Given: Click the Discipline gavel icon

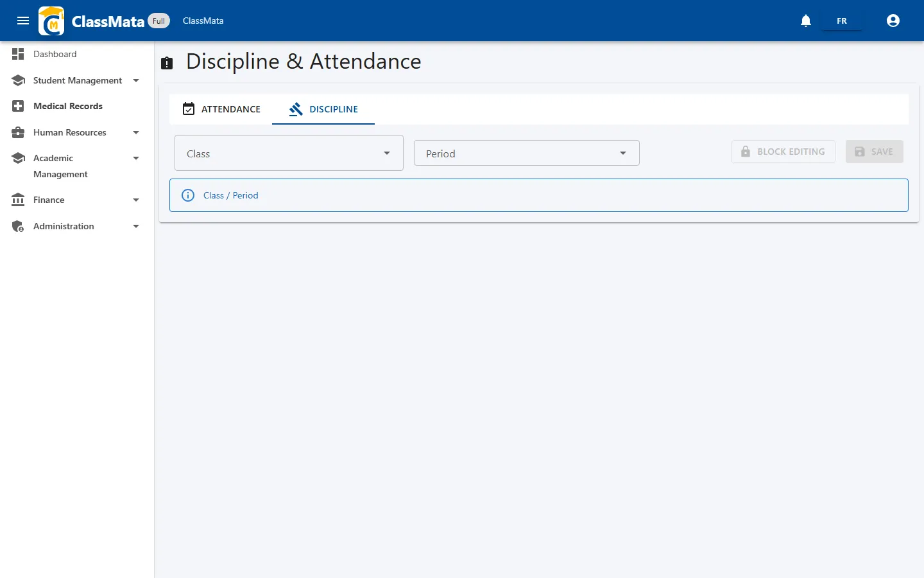Looking at the screenshot, I should pyautogui.click(x=296, y=109).
